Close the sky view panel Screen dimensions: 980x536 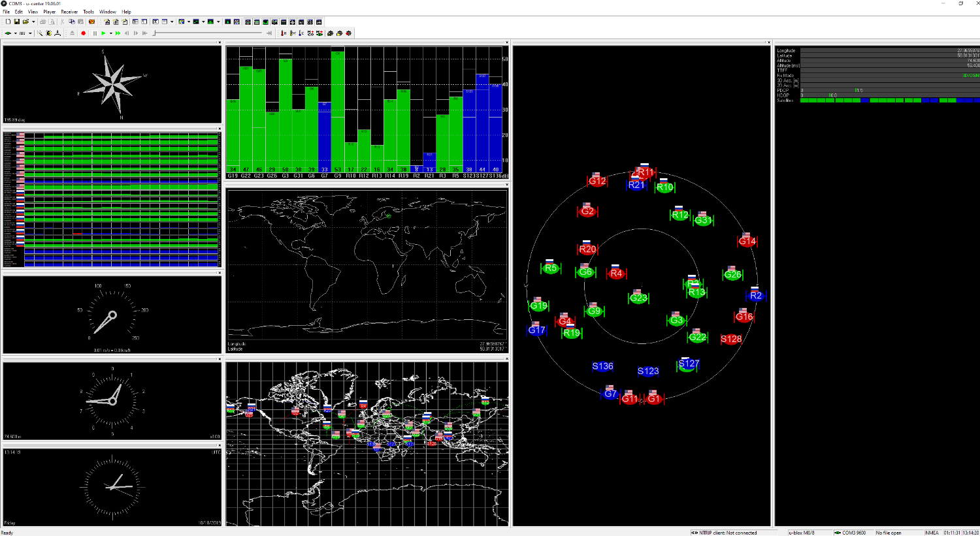click(768, 42)
